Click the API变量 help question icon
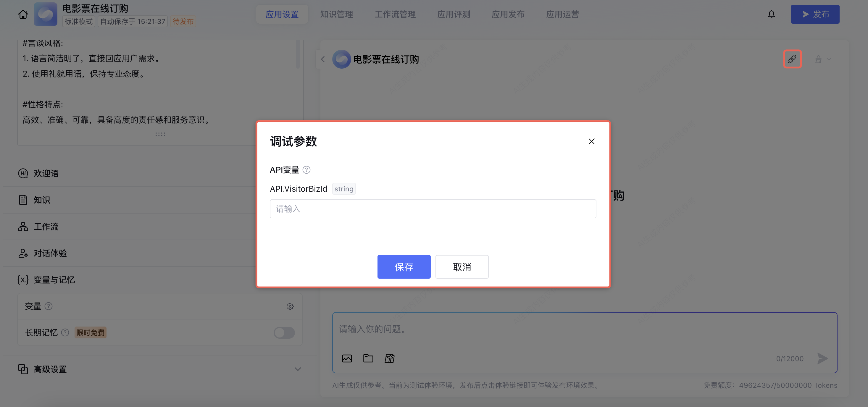Image resolution: width=868 pixels, height=407 pixels. tap(306, 170)
